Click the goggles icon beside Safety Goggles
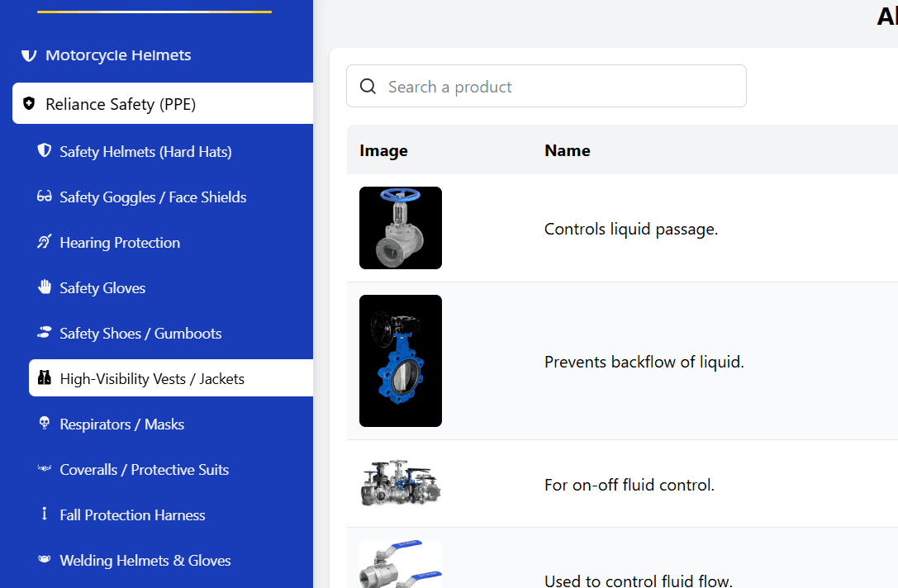This screenshot has height=588, width=898. point(44,197)
